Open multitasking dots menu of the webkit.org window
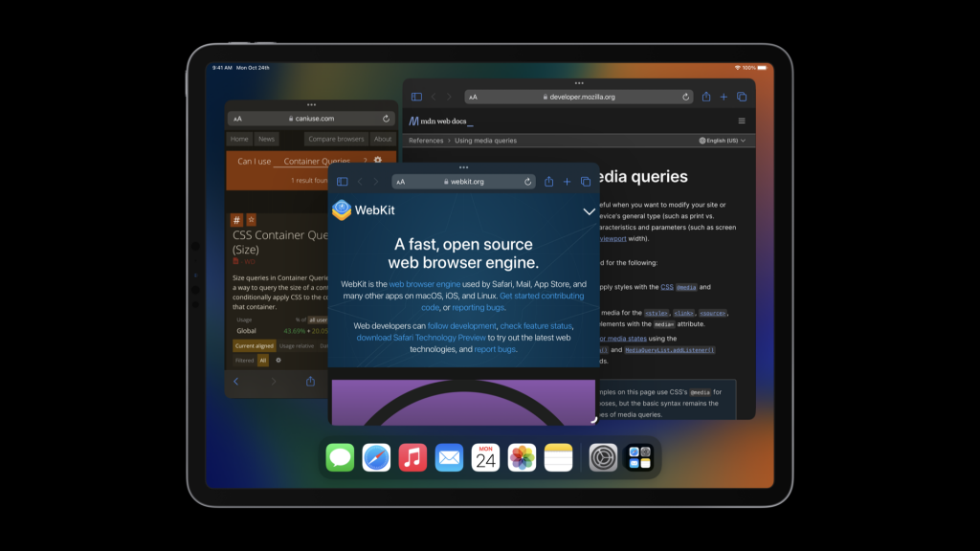 464,167
